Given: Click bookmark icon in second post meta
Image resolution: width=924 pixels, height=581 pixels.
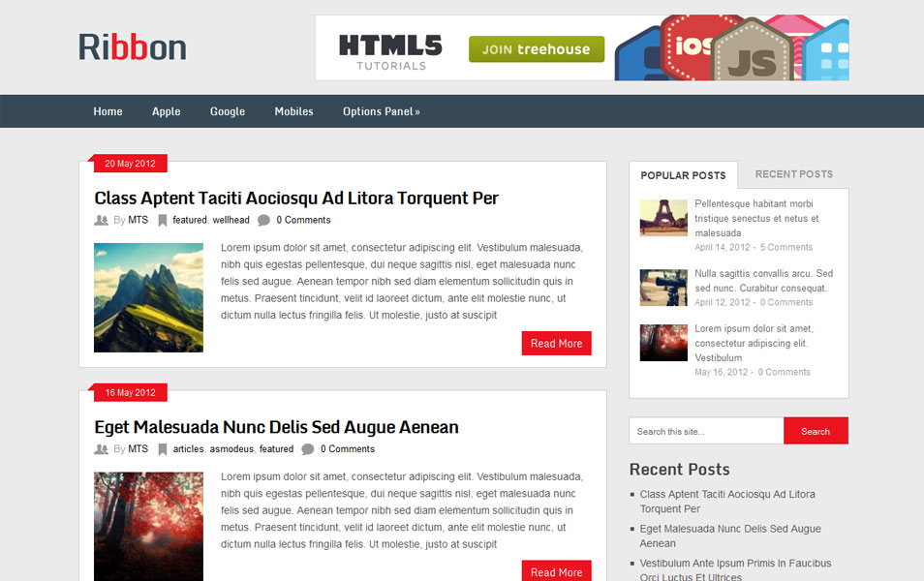Looking at the screenshot, I should (x=163, y=449).
